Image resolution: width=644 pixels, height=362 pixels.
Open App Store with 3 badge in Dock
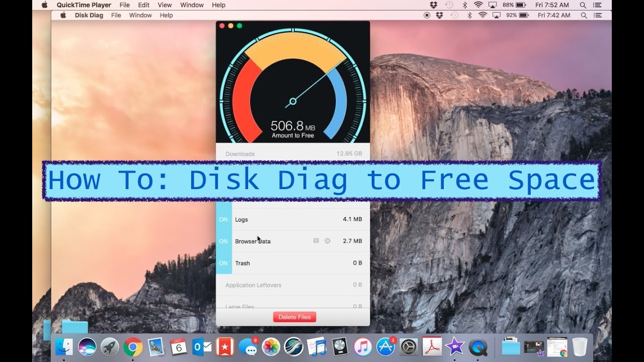pyautogui.click(x=385, y=346)
